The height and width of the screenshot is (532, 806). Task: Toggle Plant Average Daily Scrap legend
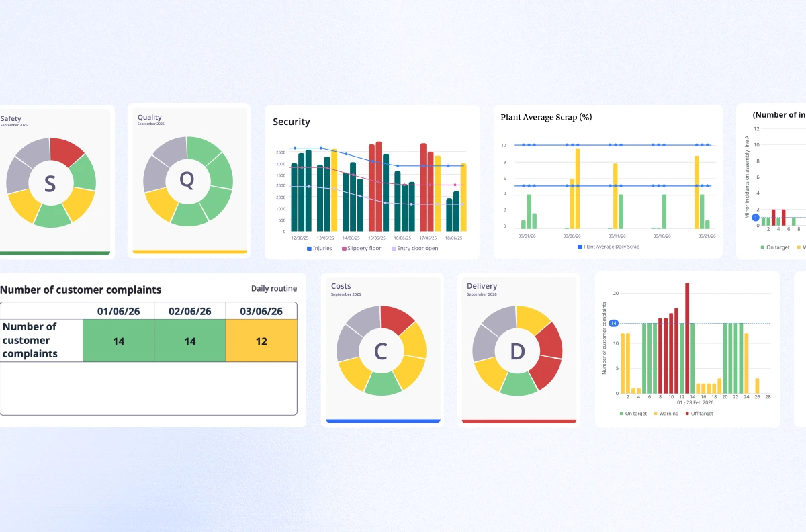tap(610, 247)
